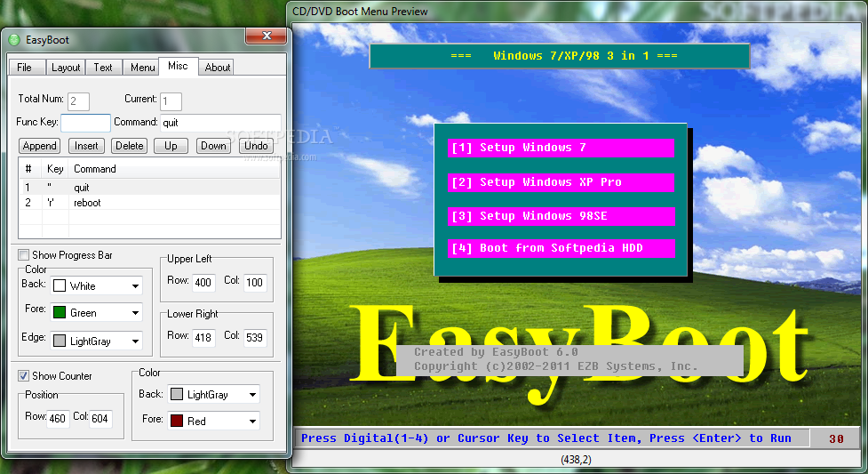Click Upper Left Row field 400
The image size is (868, 474).
point(203,283)
